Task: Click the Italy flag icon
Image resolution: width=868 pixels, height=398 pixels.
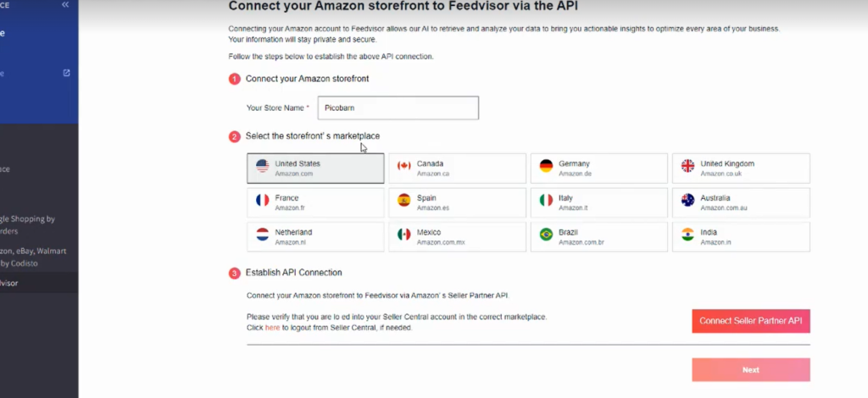Action: [546, 201]
